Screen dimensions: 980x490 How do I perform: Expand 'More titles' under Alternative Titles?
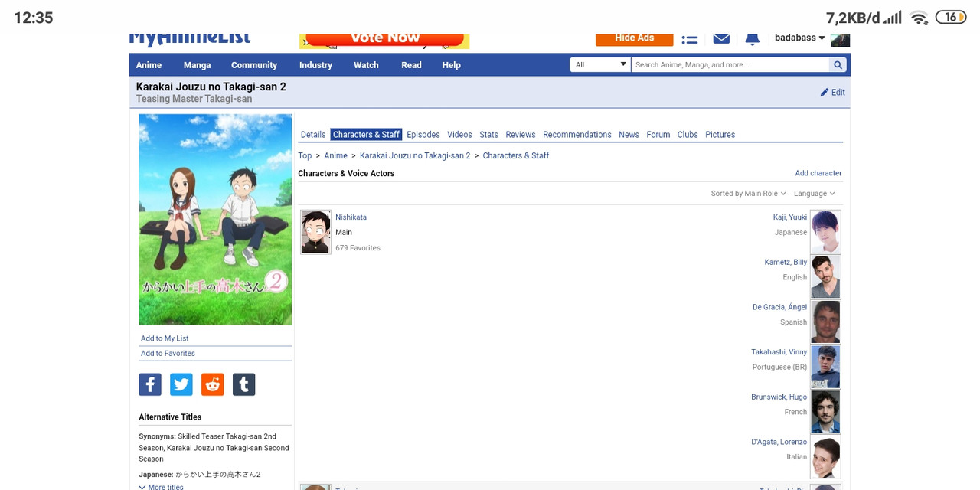click(162, 487)
